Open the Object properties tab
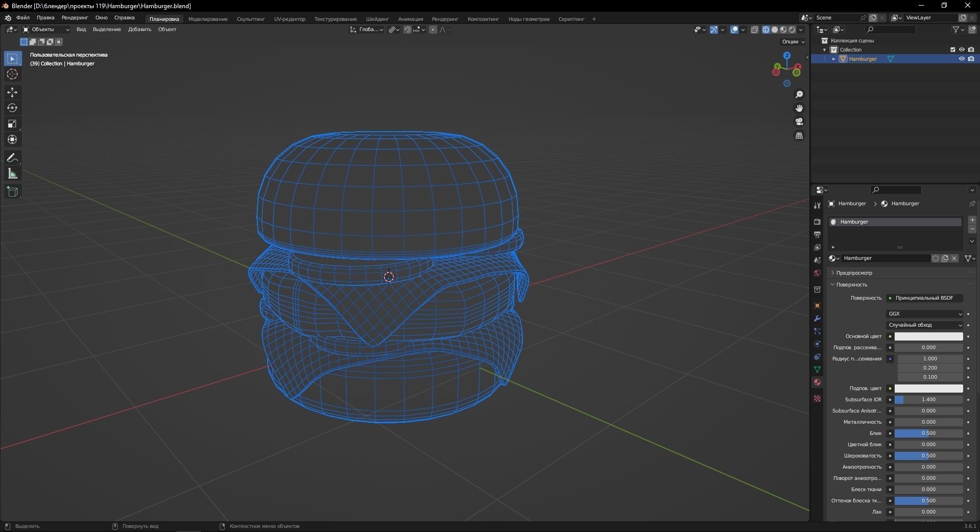 (x=817, y=306)
